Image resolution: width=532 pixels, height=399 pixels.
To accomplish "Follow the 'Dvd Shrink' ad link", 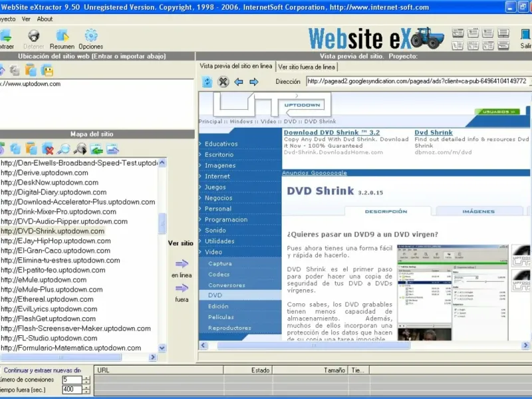I will click(x=434, y=132).
